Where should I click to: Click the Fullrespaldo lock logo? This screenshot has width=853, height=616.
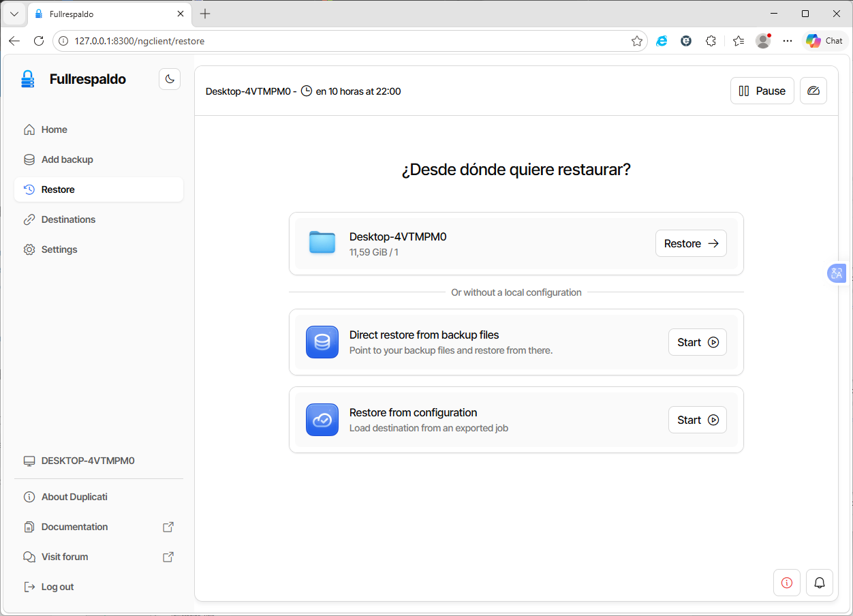point(27,79)
